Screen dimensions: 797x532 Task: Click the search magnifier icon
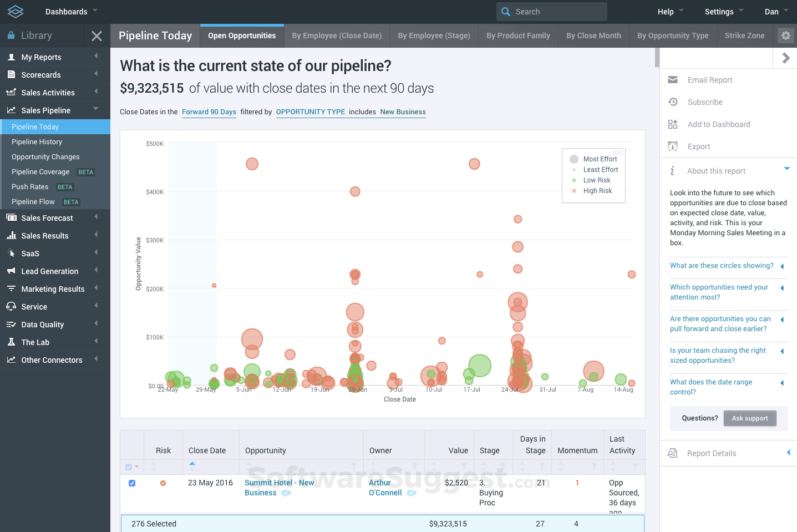(x=506, y=12)
